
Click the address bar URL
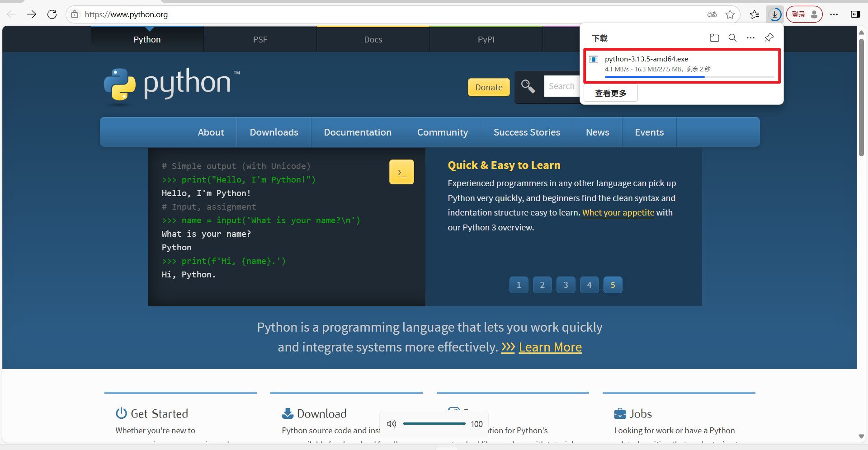coord(126,14)
